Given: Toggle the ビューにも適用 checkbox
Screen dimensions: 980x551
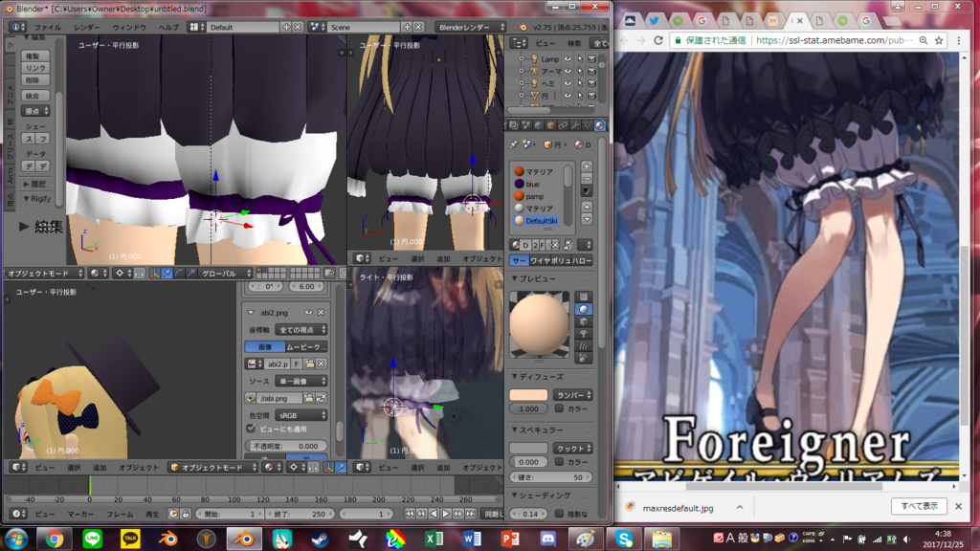Looking at the screenshot, I should pyautogui.click(x=251, y=429).
